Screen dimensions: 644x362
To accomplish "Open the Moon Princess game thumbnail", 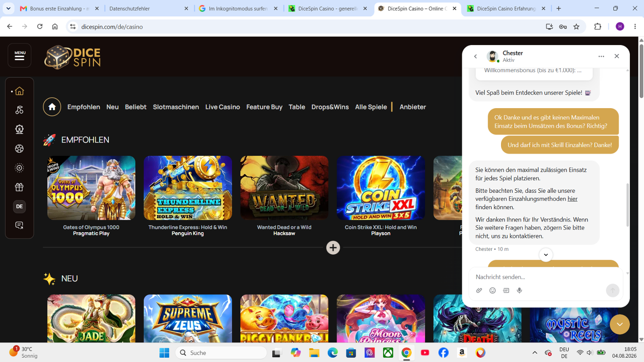I will tap(381, 318).
